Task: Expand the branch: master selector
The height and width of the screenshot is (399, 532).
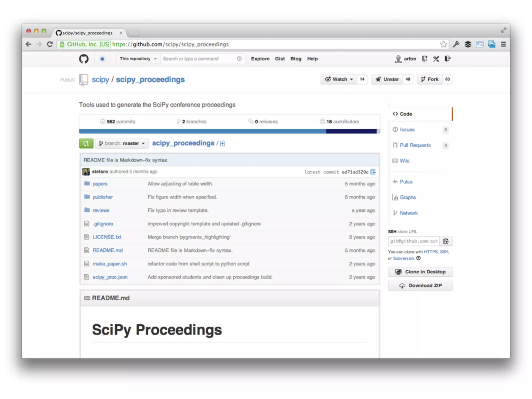Action: click(122, 143)
